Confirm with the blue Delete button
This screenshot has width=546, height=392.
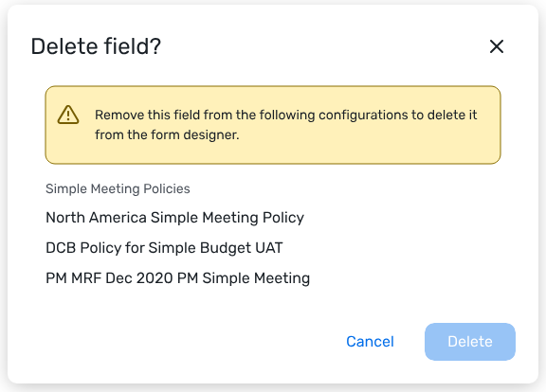tap(470, 342)
